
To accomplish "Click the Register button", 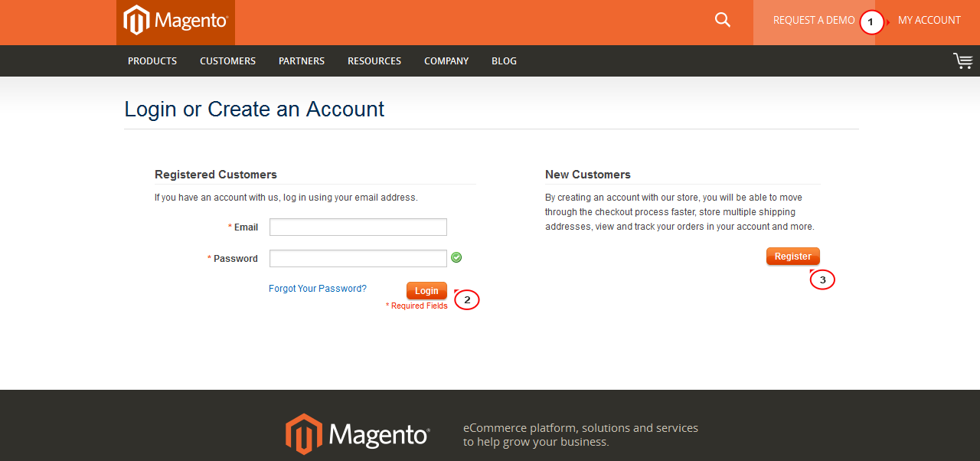I will point(793,257).
